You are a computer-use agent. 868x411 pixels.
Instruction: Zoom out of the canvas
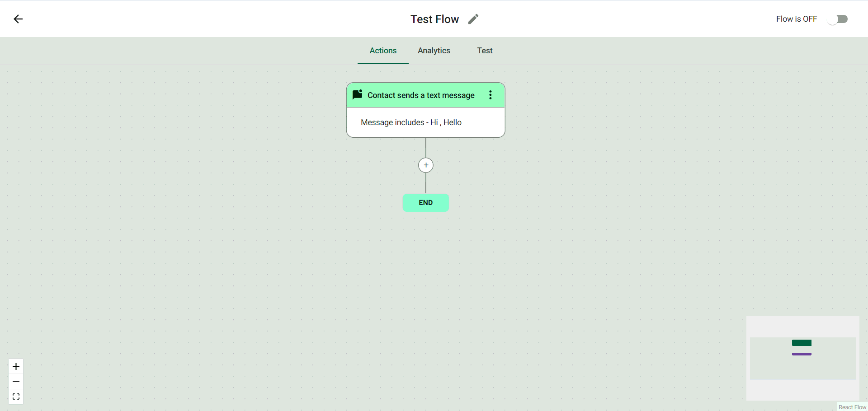pos(16,382)
